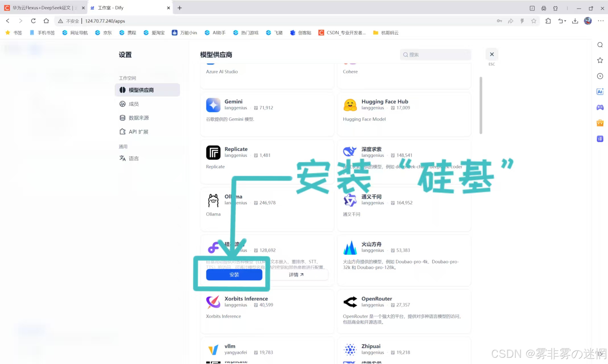Screen dimensions: 608x364
Task: Open the browser three-dot menu
Action: point(601,21)
